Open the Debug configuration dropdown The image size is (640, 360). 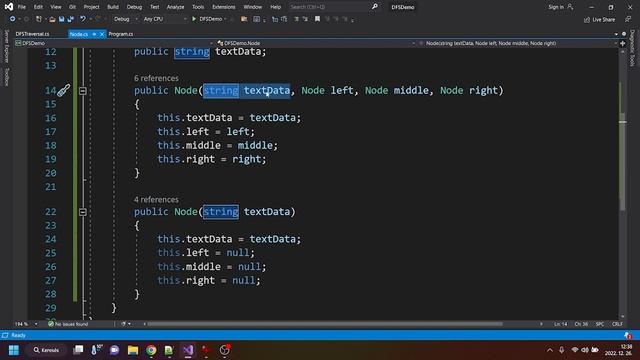point(125,19)
